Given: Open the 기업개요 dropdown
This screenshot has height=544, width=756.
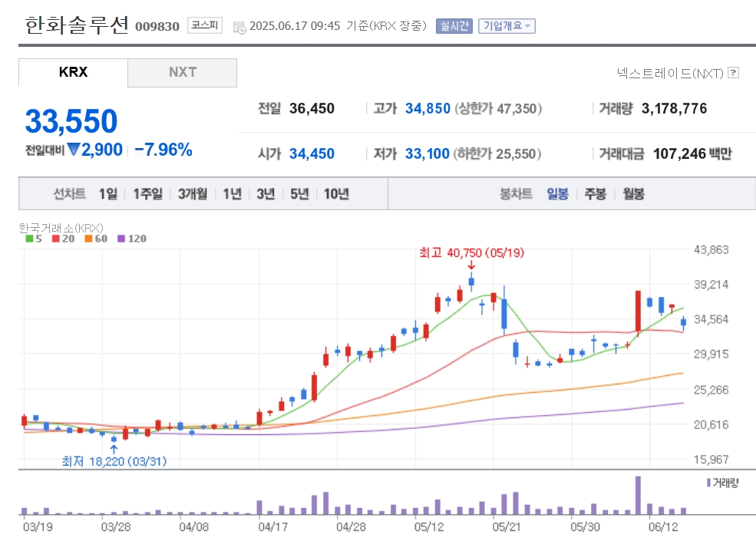Looking at the screenshot, I should 507,26.
